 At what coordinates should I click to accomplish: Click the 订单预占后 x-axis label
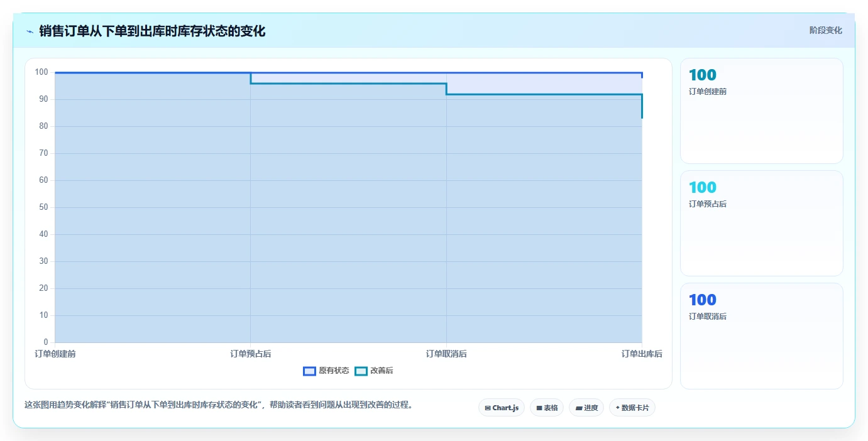pyautogui.click(x=251, y=354)
